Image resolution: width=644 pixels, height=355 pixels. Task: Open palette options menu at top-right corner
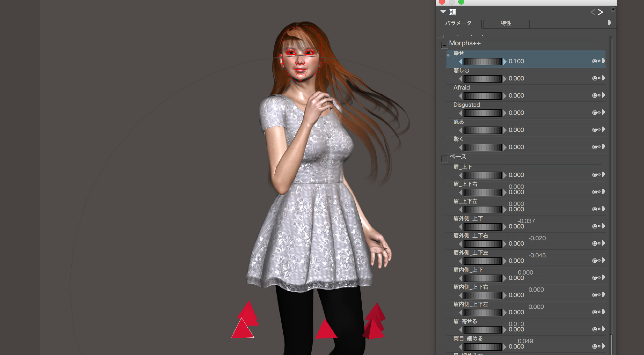[613, 9]
